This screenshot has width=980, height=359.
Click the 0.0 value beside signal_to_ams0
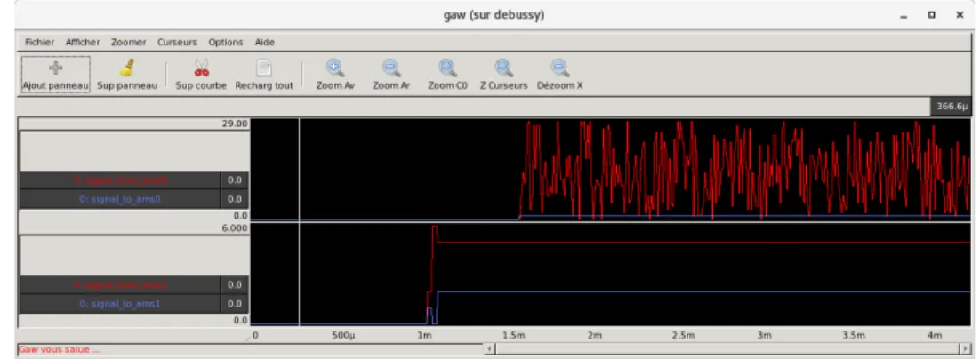click(235, 199)
